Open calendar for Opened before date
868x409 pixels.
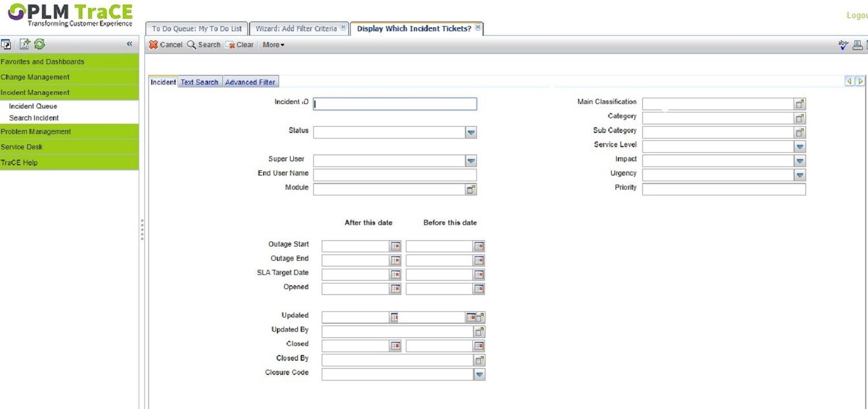[x=479, y=289]
